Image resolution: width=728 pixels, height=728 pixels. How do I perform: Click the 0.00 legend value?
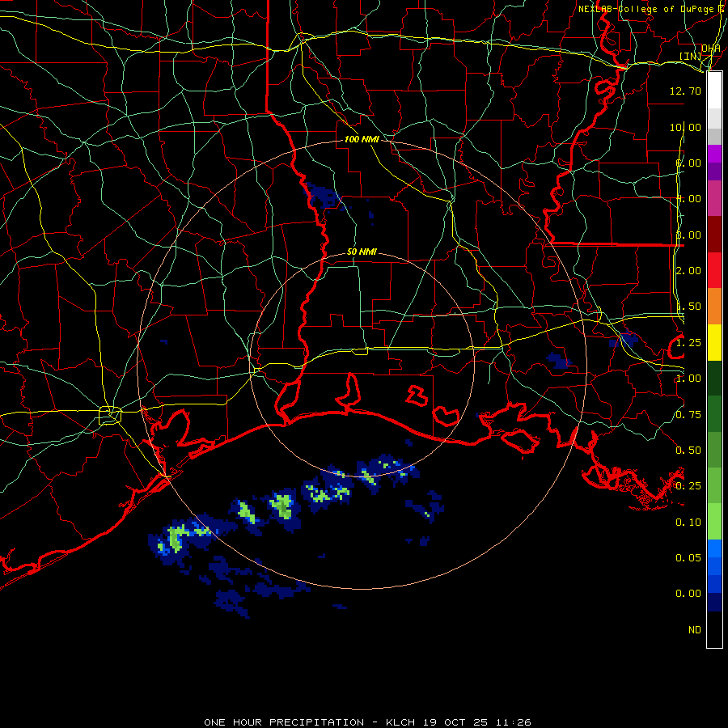[688, 594]
